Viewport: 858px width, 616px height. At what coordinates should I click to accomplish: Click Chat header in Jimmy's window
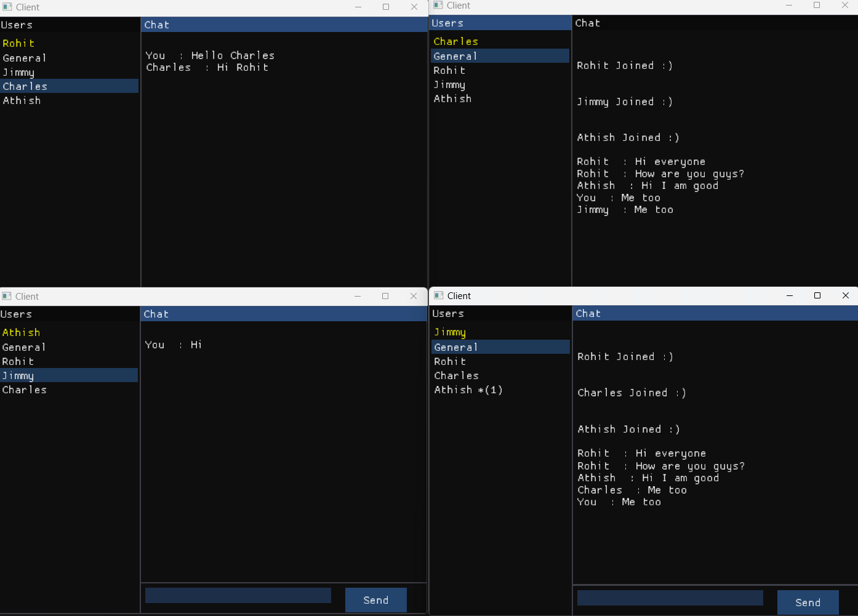click(x=715, y=313)
